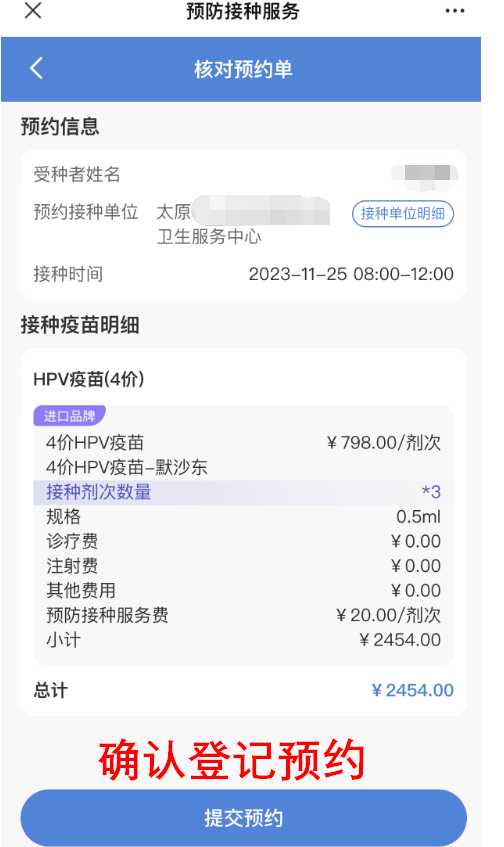
Task: Click the 核对预约单 header title
Action: (243, 69)
